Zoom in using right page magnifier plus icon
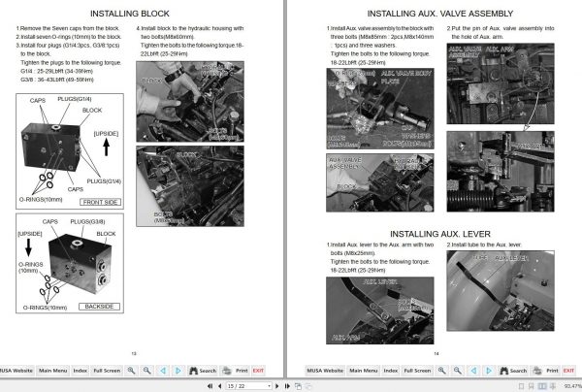 click(x=441, y=371)
